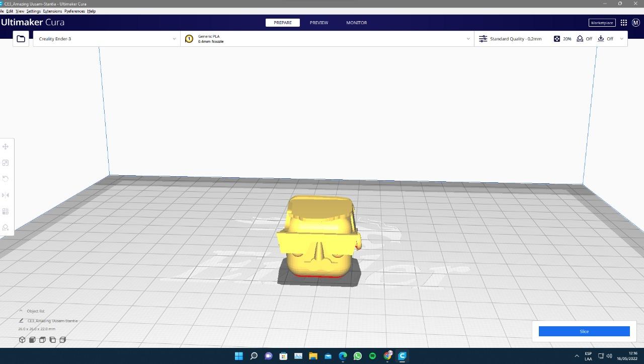Switch to the PREVIEW stage

[319, 23]
